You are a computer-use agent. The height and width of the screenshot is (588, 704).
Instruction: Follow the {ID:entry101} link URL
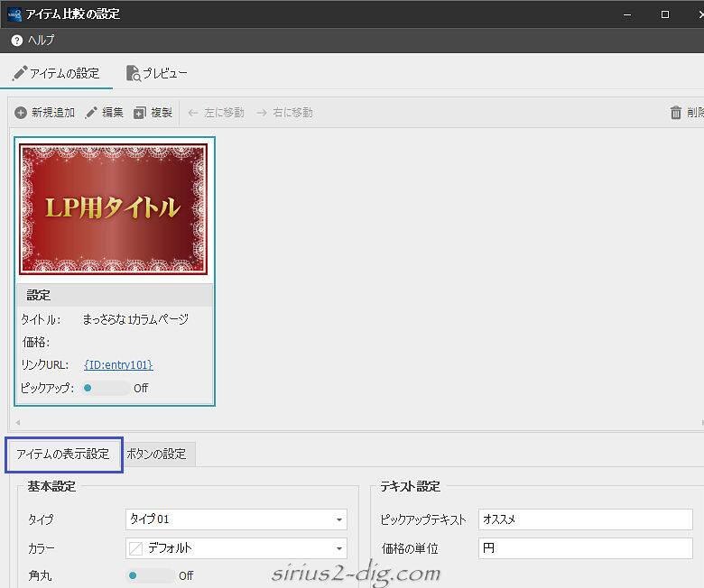coord(118,365)
